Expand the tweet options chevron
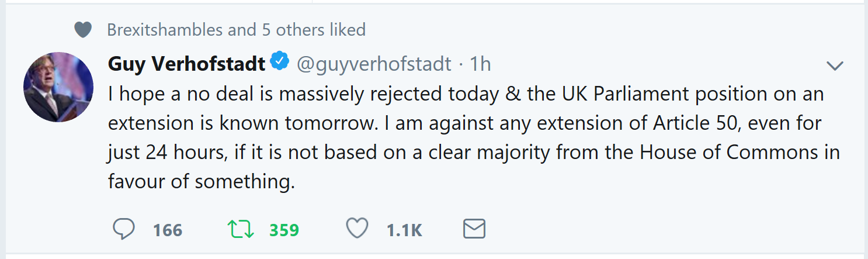 tap(835, 66)
